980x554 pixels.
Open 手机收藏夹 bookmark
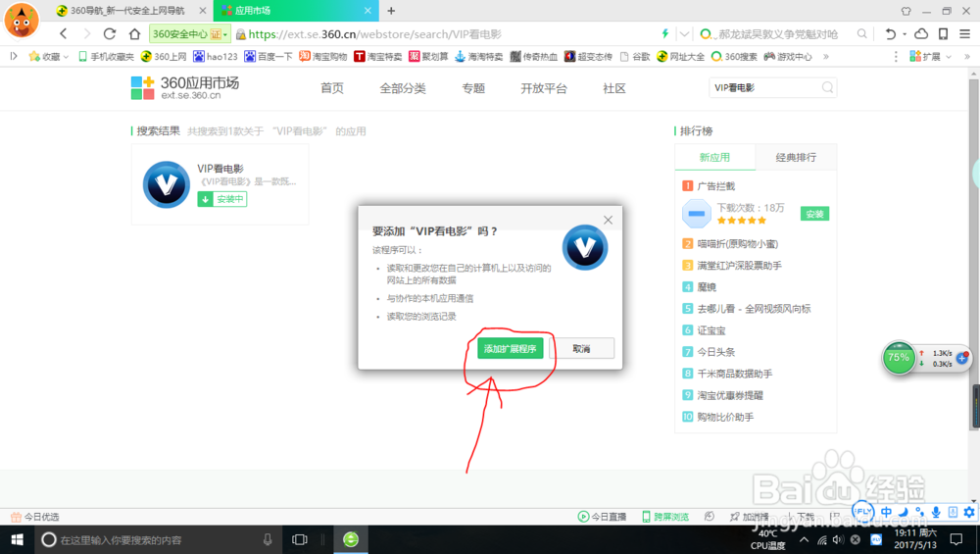click(106, 56)
